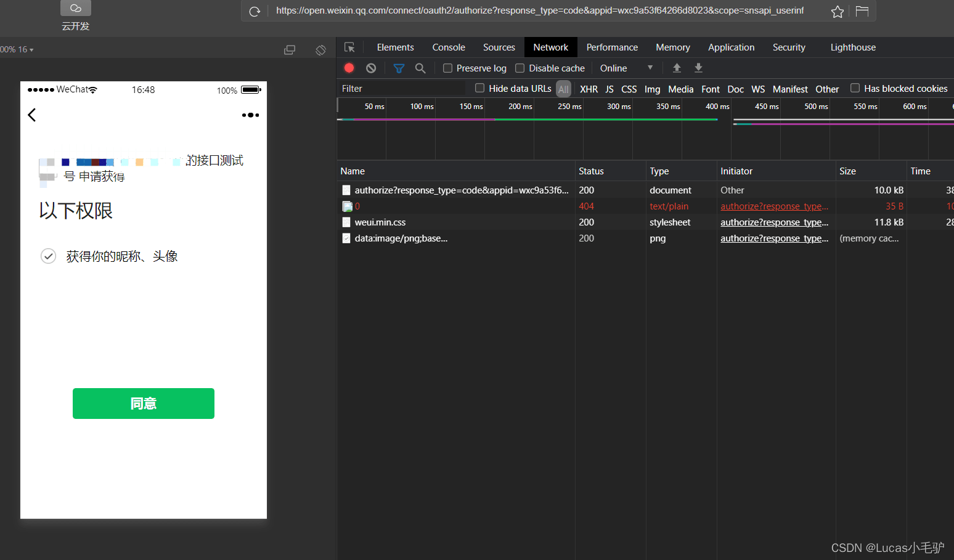Check Hide data URLs

(x=479, y=88)
